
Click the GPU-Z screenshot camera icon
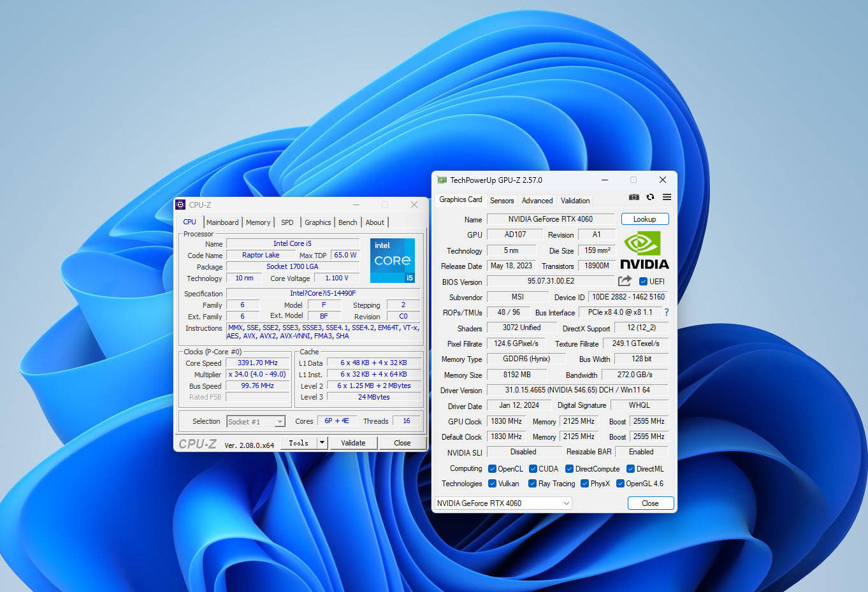point(633,198)
